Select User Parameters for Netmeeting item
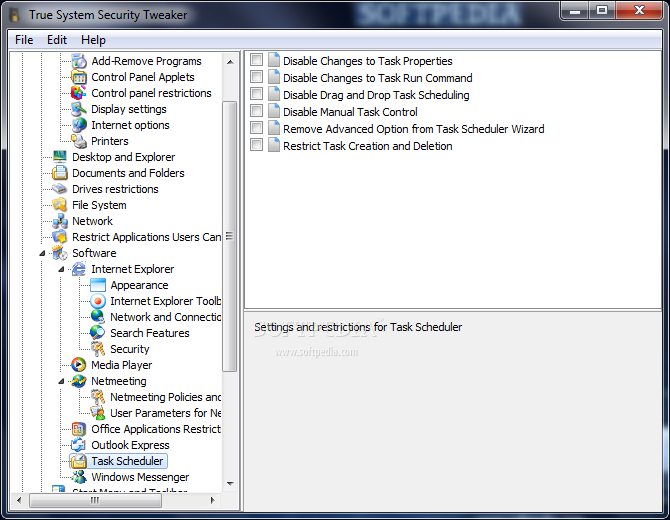670x520 pixels. coord(165,413)
